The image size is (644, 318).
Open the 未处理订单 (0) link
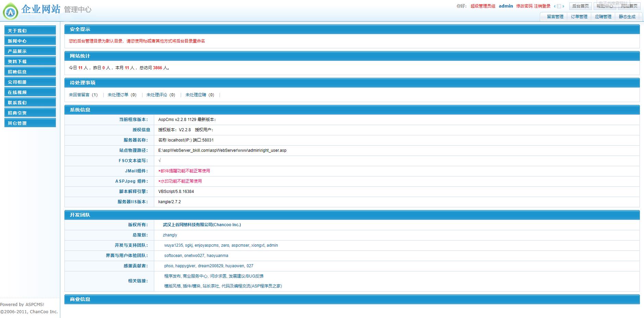pos(122,95)
